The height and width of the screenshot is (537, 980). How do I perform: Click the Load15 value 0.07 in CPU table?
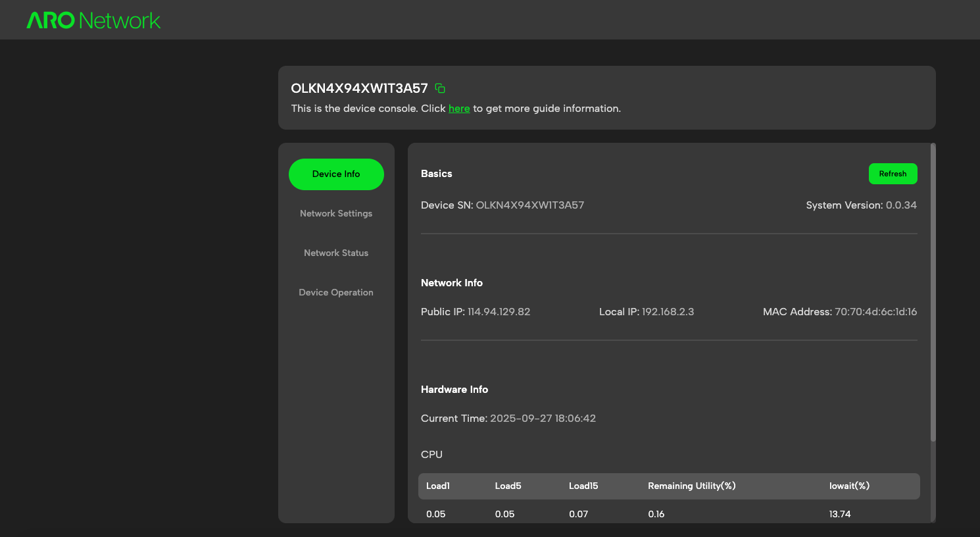coord(579,514)
